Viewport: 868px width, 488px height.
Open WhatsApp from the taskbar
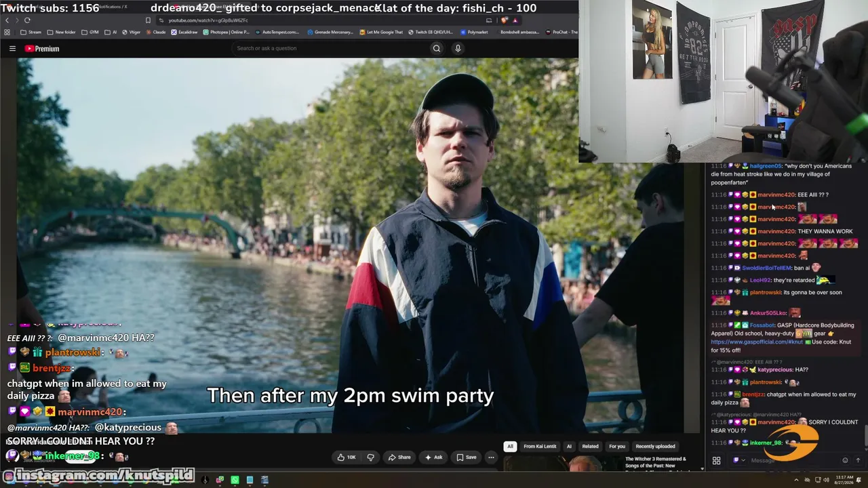click(x=235, y=481)
